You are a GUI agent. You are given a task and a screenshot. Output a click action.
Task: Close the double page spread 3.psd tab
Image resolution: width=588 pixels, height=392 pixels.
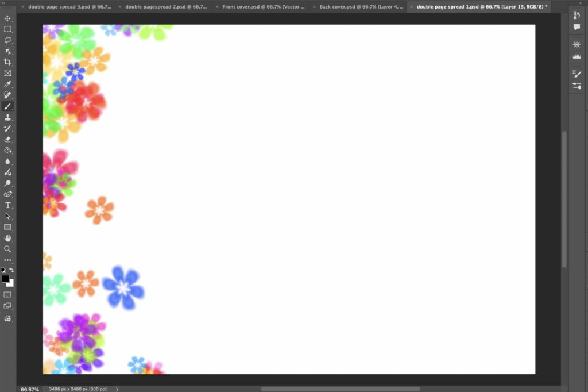coord(22,7)
